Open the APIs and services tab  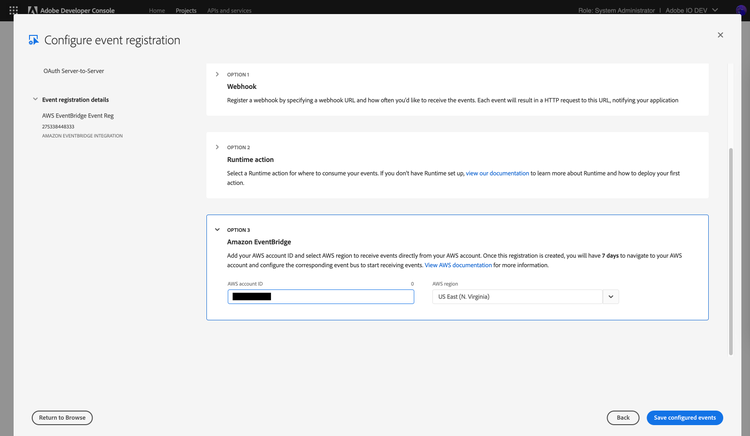coord(229,10)
